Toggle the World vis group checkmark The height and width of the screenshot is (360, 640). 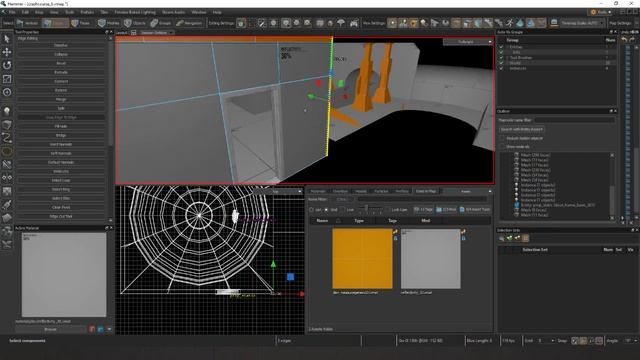pos(501,63)
